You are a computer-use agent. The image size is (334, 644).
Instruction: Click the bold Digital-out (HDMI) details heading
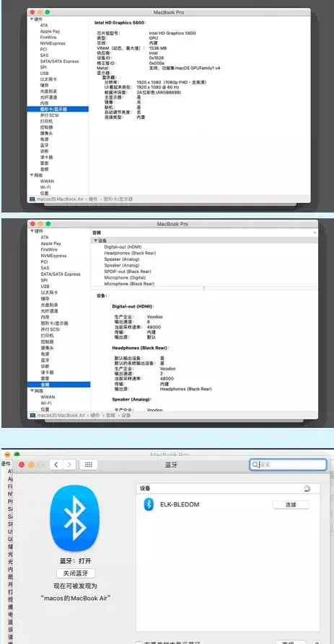[133, 306]
